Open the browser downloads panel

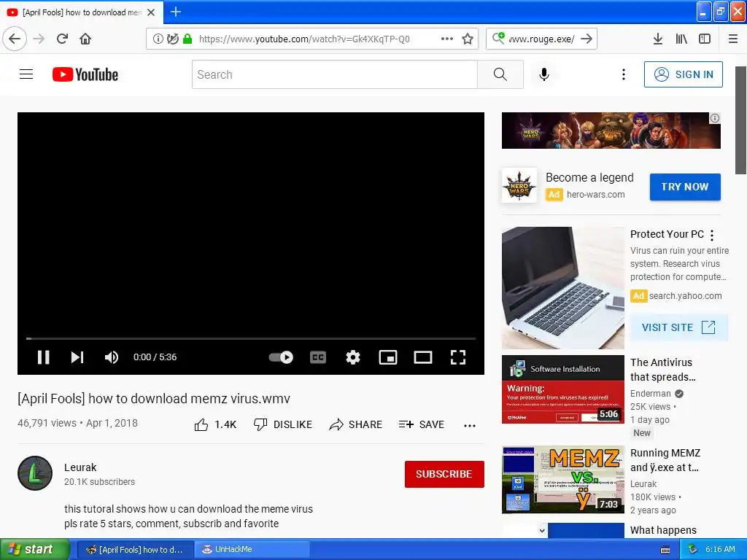pos(658,39)
